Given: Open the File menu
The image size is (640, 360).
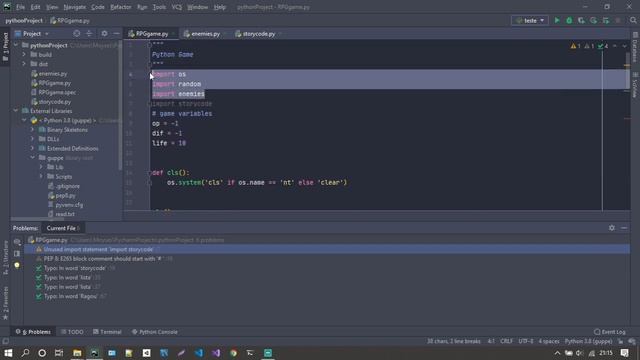Looking at the screenshot, I should point(20,7).
